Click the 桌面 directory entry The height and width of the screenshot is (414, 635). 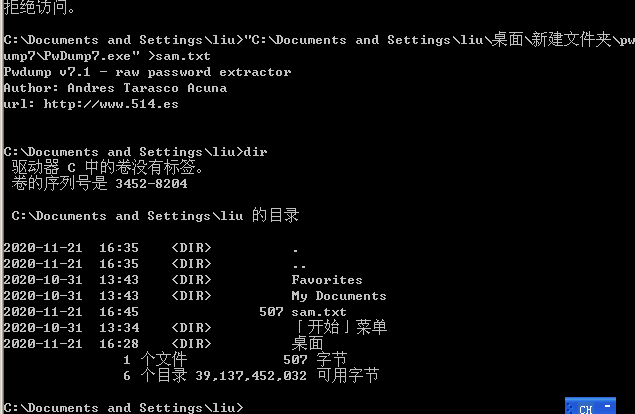(x=307, y=343)
